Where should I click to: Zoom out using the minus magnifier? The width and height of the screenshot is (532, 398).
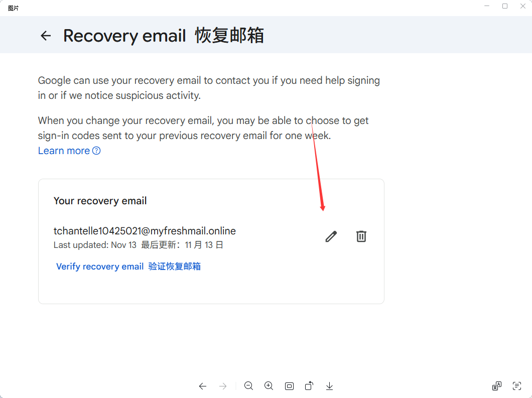click(x=249, y=386)
